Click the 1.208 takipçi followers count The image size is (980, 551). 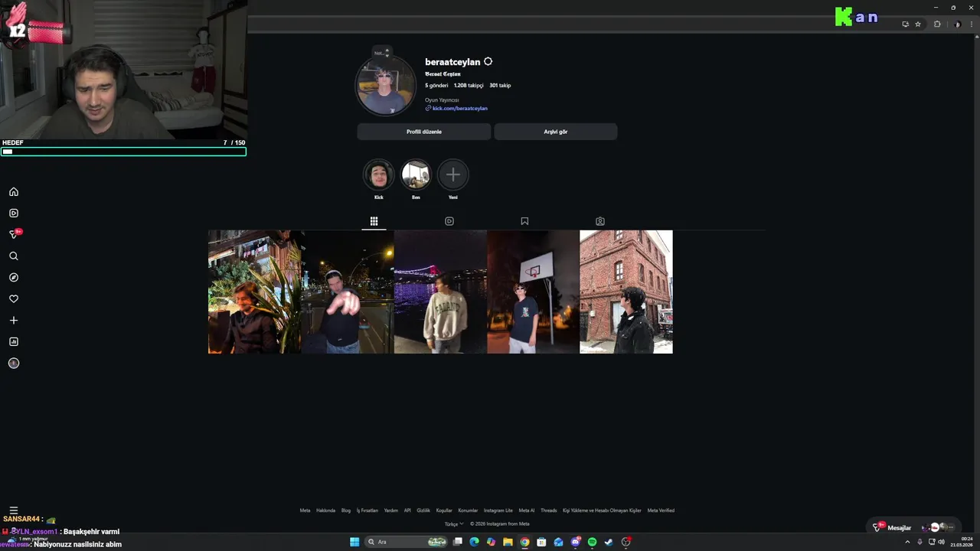point(469,86)
